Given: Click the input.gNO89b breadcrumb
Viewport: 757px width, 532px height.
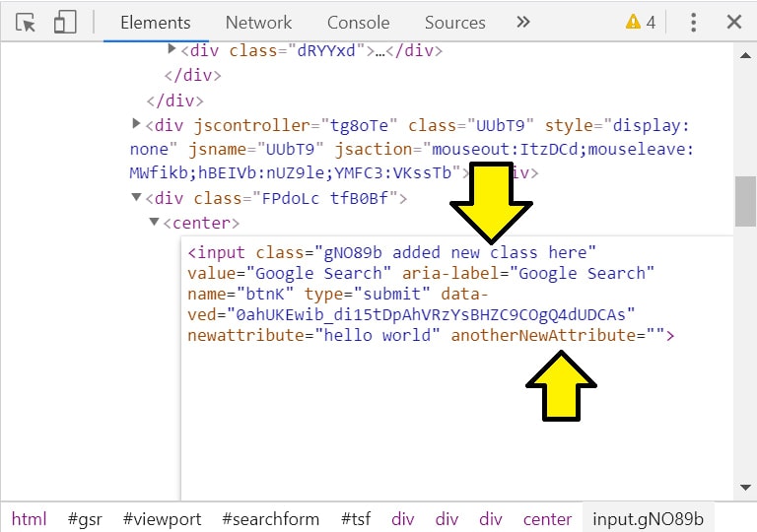Looking at the screenshot, I should pos(647,519).
